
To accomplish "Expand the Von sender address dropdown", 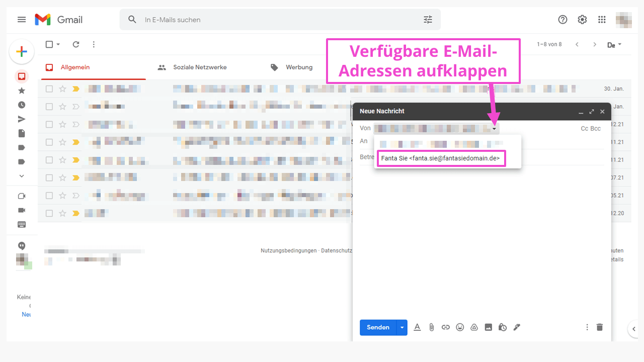I will point(495,129).
